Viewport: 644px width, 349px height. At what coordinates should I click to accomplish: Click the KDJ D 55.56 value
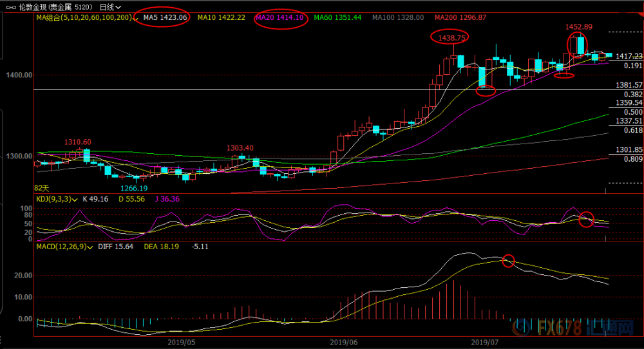tap(131, 199)
